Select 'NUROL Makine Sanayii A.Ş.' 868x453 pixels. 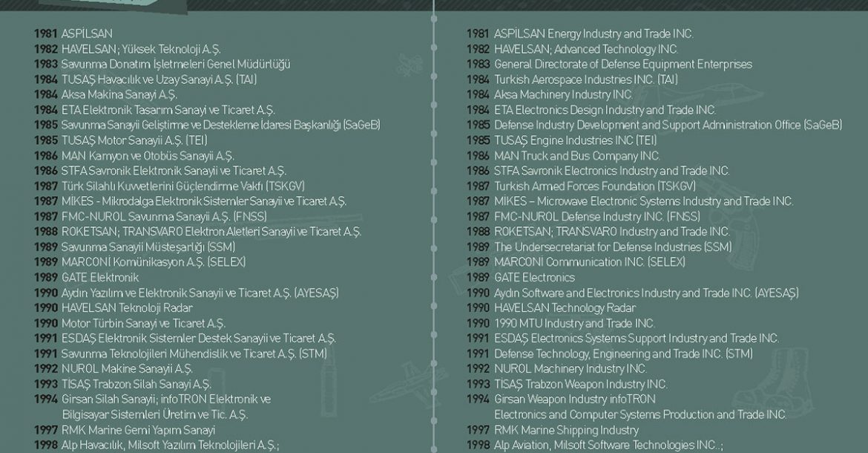(x=127, y=369)
